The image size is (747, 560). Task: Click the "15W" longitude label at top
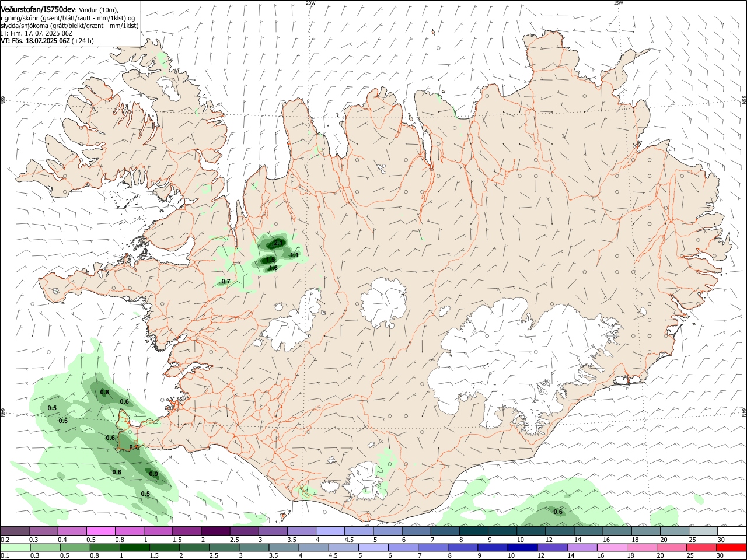[618, 3]
